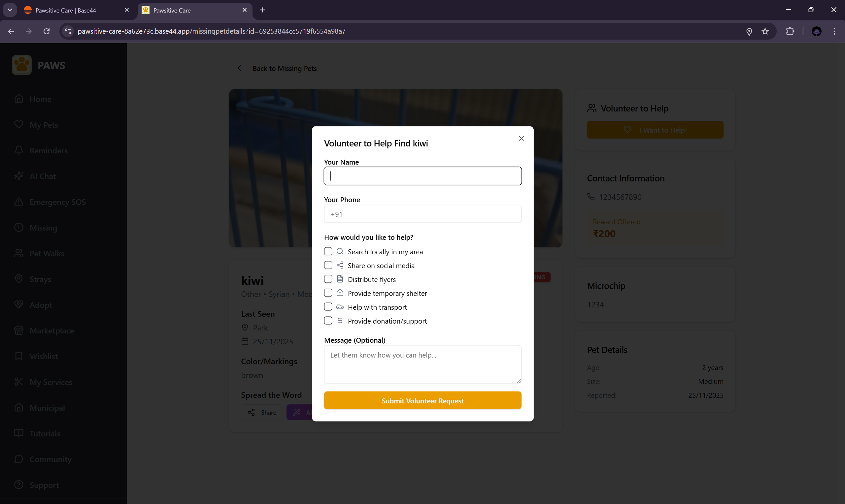This screenshot has width=845, height=504.
Task: Open the browser extensions puzzle icon
Action: 790,31
